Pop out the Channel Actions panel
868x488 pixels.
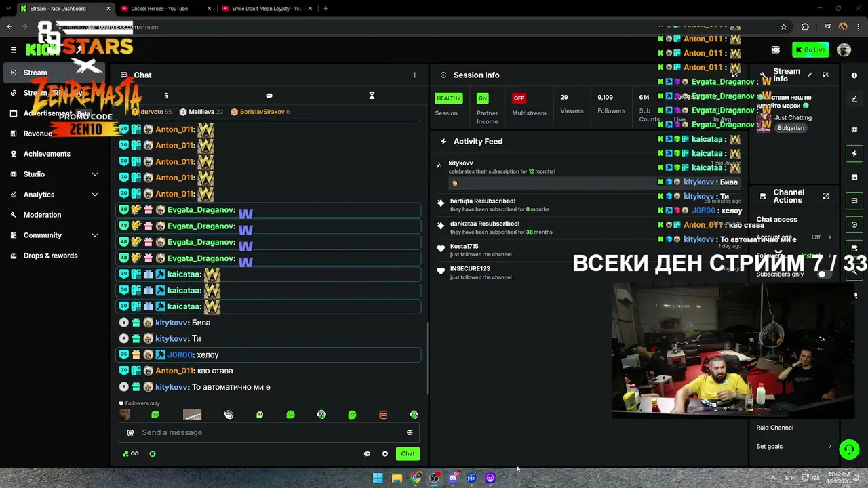click(825, 197)
